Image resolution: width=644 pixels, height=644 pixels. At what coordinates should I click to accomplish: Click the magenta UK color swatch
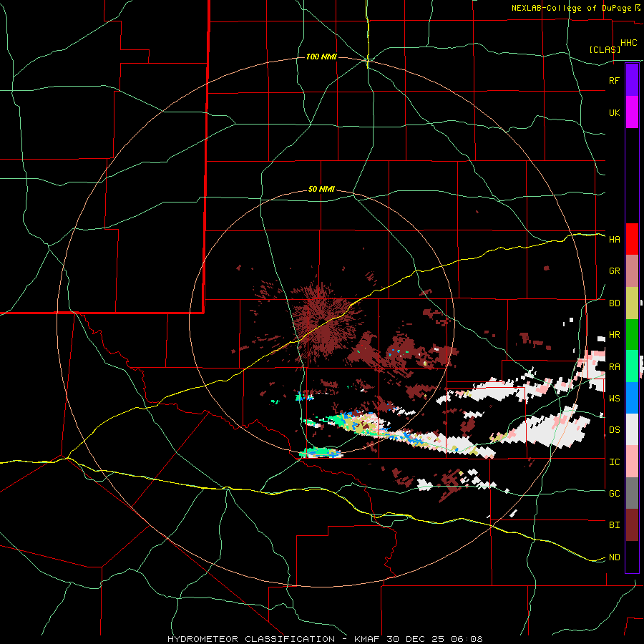point(632,112)
